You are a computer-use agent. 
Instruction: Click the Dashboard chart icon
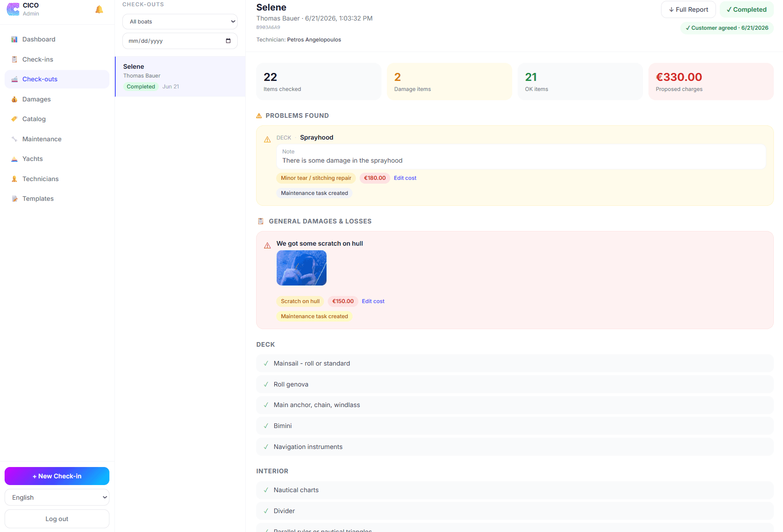14,39
